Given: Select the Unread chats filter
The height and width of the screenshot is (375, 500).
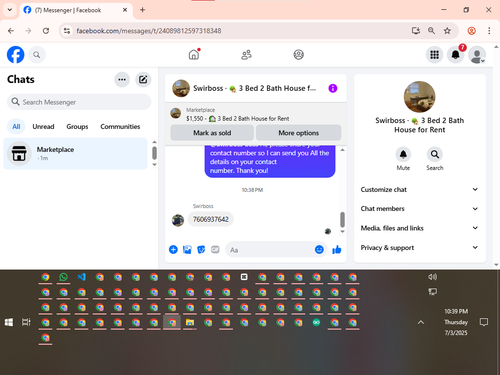Looking at the screenshot, I should (x=43, y=127).
